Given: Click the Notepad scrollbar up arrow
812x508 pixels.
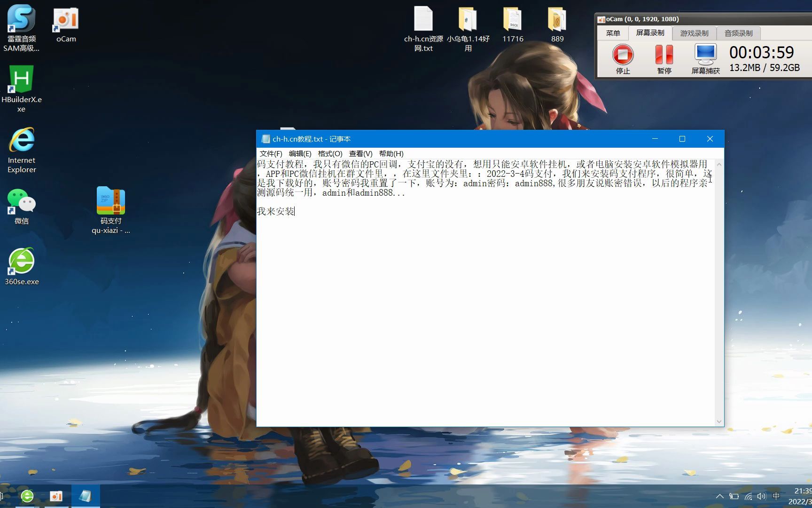Looking at the screenshot, I should pyautogui.click(x=719, y=164).
